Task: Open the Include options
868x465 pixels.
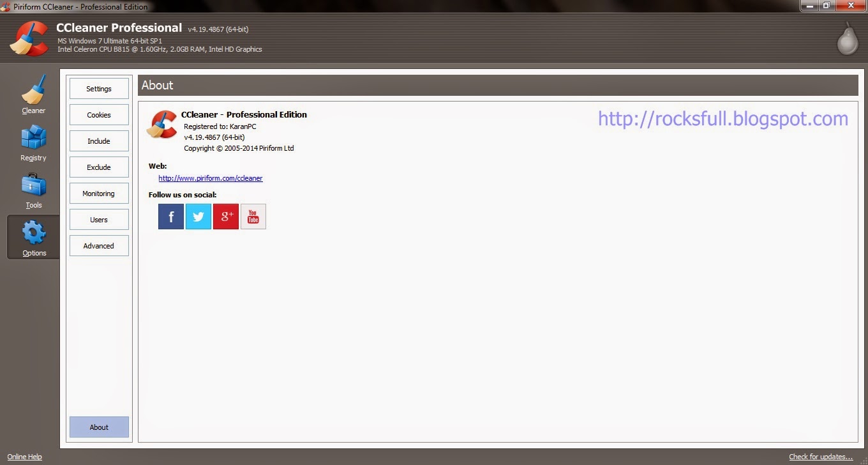Action: coord(99,141)
